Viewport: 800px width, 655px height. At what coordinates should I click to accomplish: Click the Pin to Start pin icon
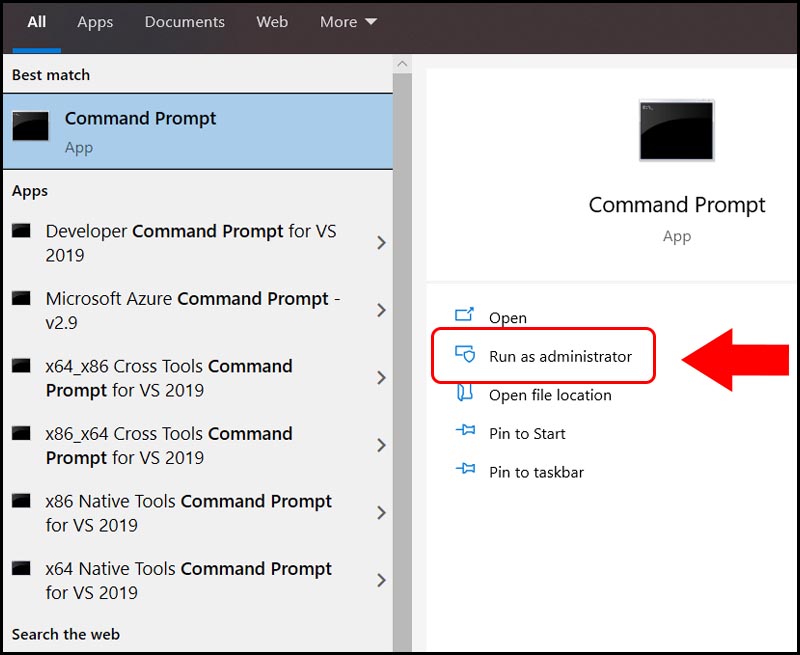[464, 433]
